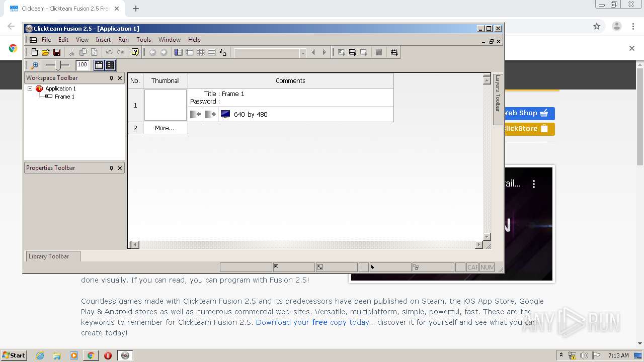The height and width of the screenshot is (362, 644).
Task: Follow the Download your free copy today link
Action: click(x=312, y=322)
